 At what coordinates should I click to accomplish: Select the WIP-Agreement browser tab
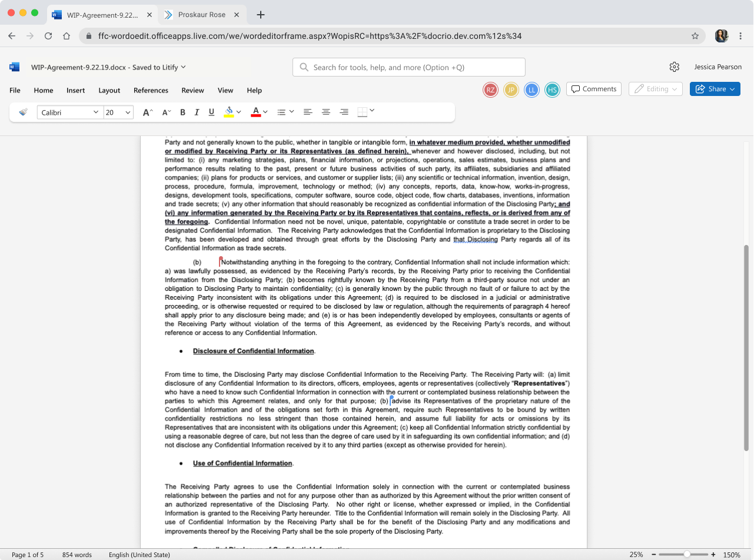click(x=102, y=15)
